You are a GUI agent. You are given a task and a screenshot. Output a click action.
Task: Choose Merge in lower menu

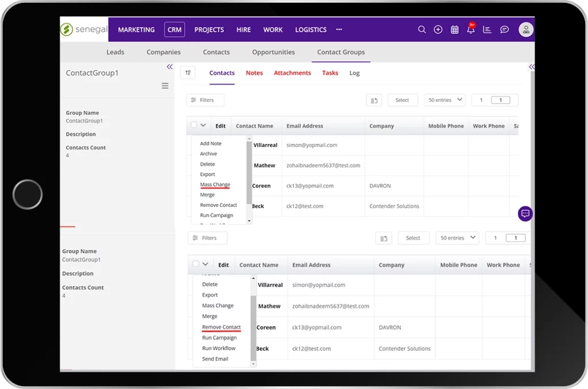(210, 316)
